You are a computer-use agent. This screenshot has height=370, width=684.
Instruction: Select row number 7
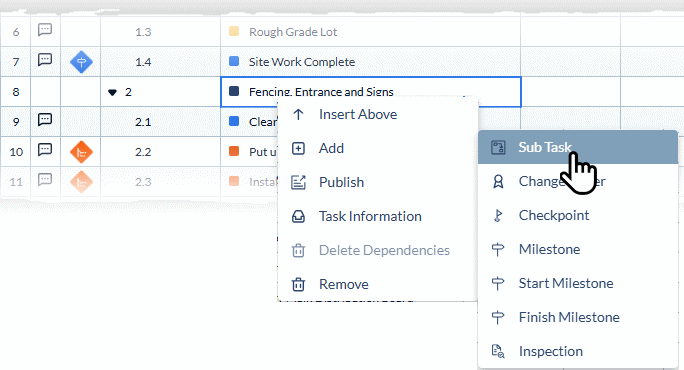coord(16,62)
